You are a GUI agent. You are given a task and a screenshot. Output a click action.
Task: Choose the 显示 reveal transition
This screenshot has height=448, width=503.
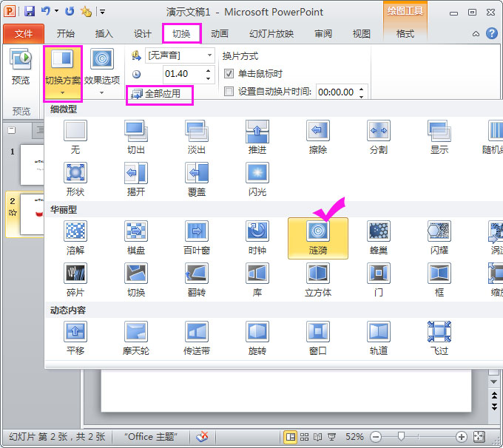439,137
